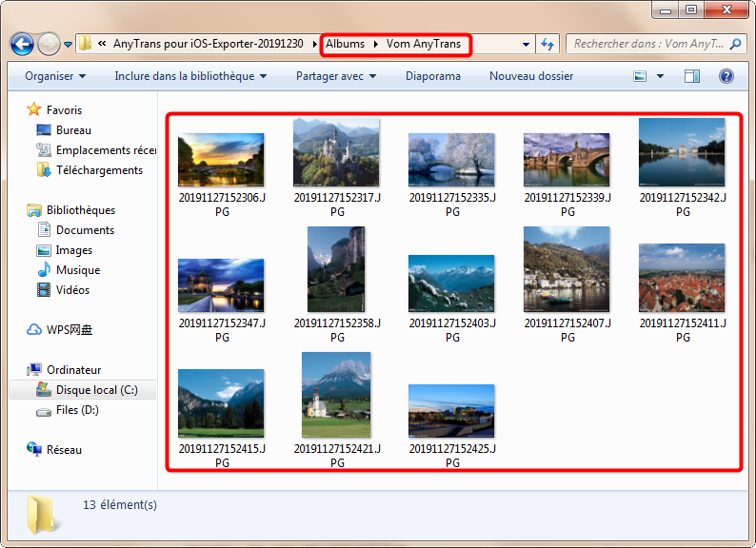Open Bureau in Favoris sidebar
This screenshot has height=548, width=756.
pos(73,130)
